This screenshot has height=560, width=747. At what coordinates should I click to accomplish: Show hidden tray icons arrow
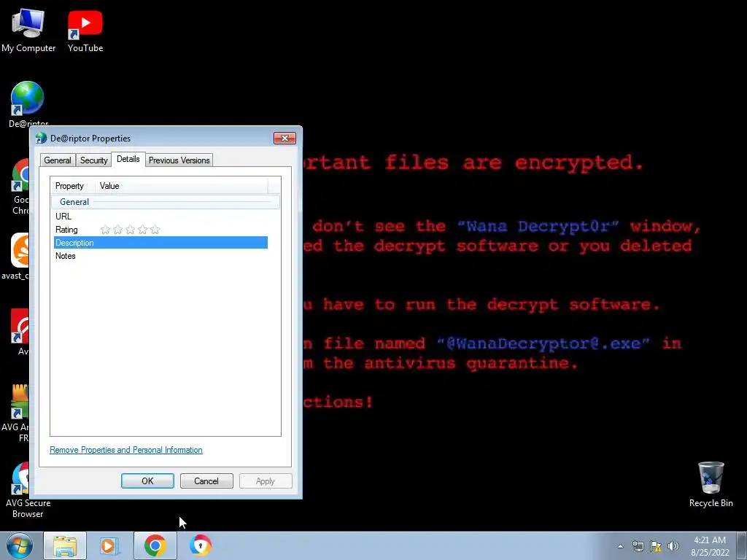click(620, 546)
